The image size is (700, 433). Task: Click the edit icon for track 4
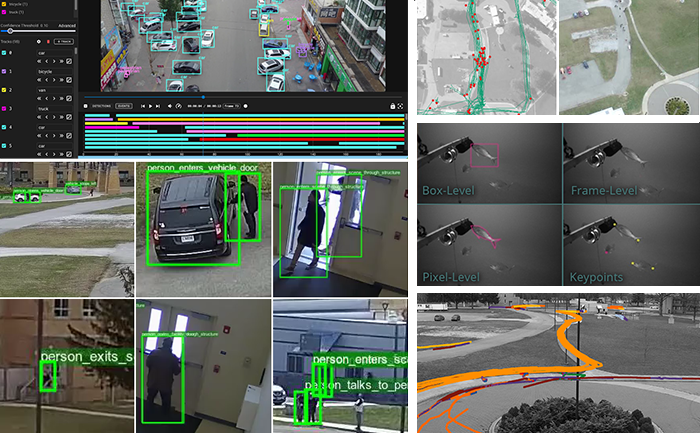(69, 135)
